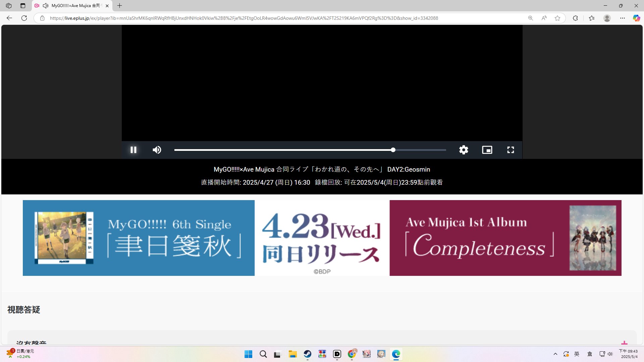Open Steam from the taskbar
The height and width of the screenshot is (362, 644).
[x=307, y=354]
